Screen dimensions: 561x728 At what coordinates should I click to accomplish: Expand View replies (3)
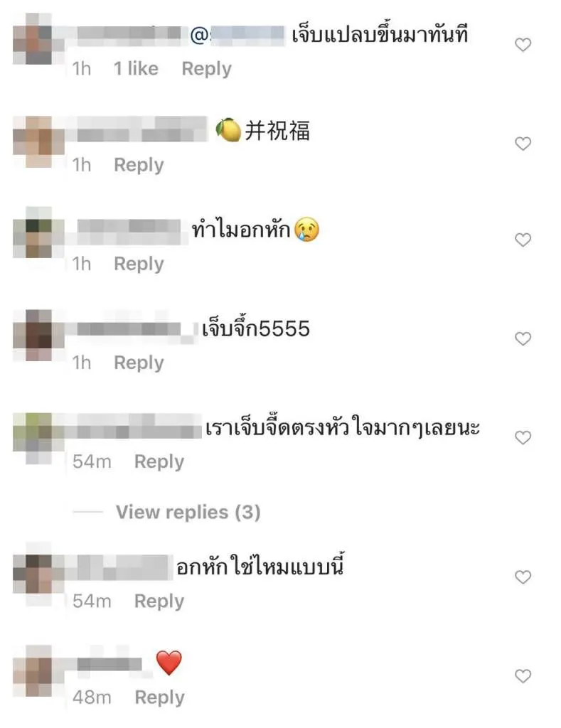[x=188, y=512]
